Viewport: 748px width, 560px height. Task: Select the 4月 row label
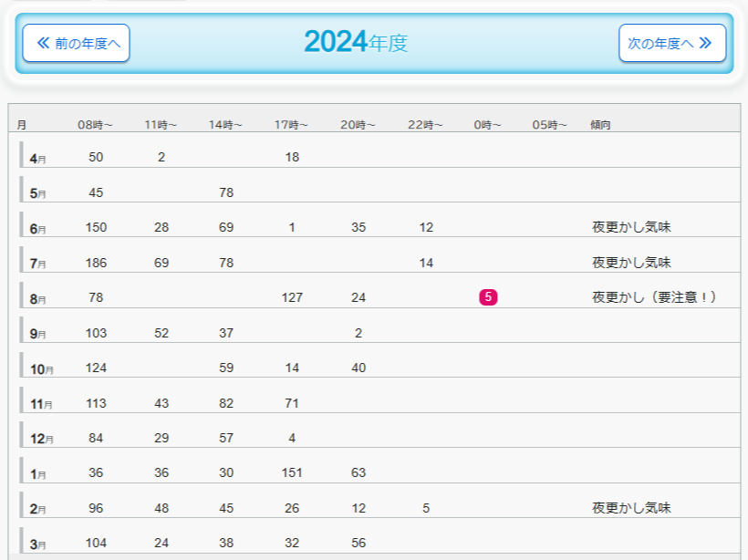[37, 159]
